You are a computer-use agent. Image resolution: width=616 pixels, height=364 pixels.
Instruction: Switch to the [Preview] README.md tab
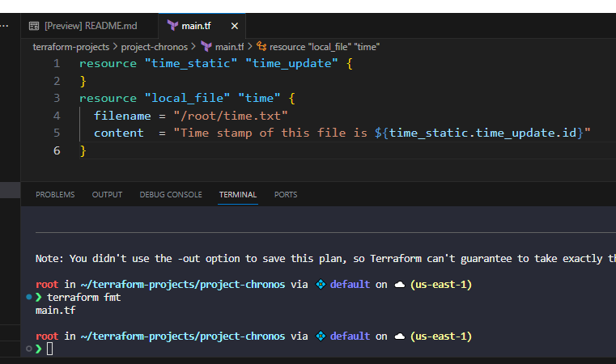pos(90,26)
